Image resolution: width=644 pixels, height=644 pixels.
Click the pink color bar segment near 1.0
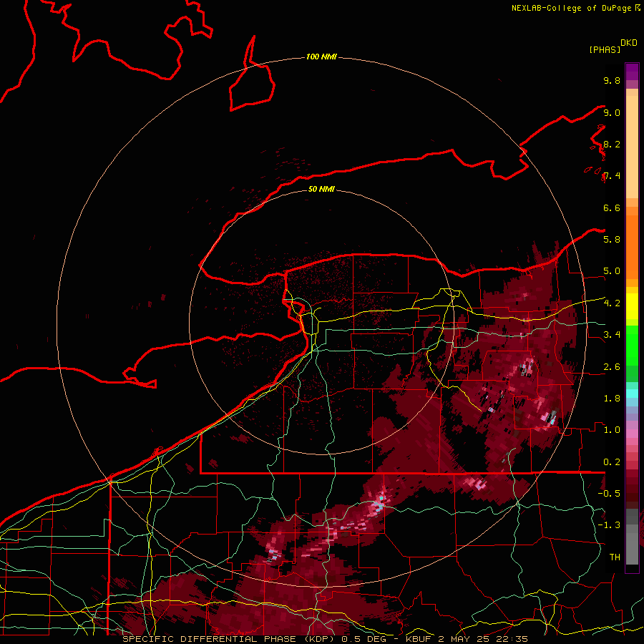pos(632,433)
